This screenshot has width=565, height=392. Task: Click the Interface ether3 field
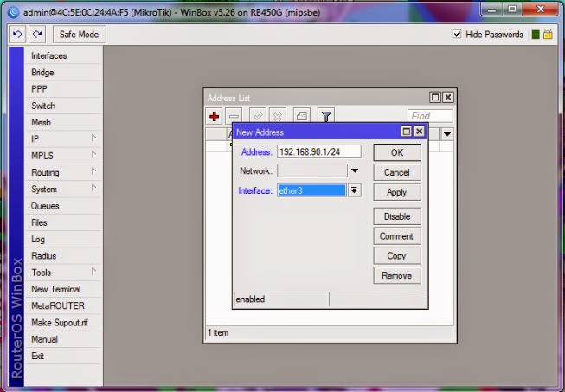[x=311, y=190]
